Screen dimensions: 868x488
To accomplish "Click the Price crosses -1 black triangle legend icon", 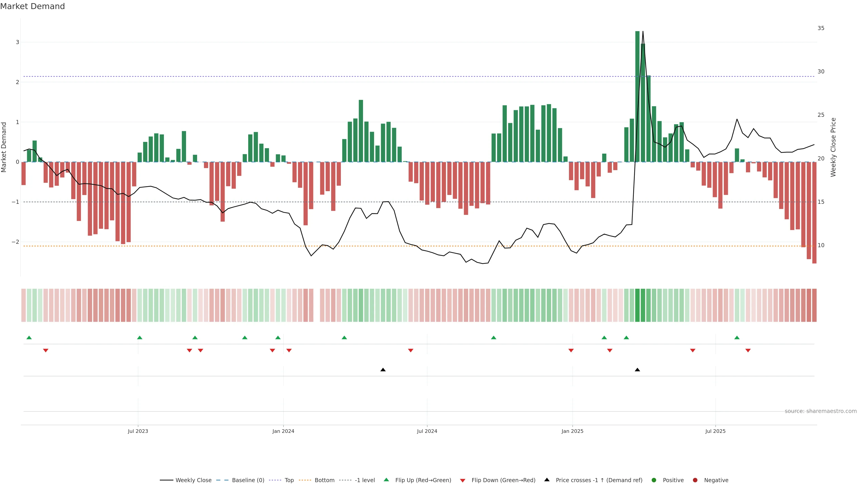I will 547,480.
